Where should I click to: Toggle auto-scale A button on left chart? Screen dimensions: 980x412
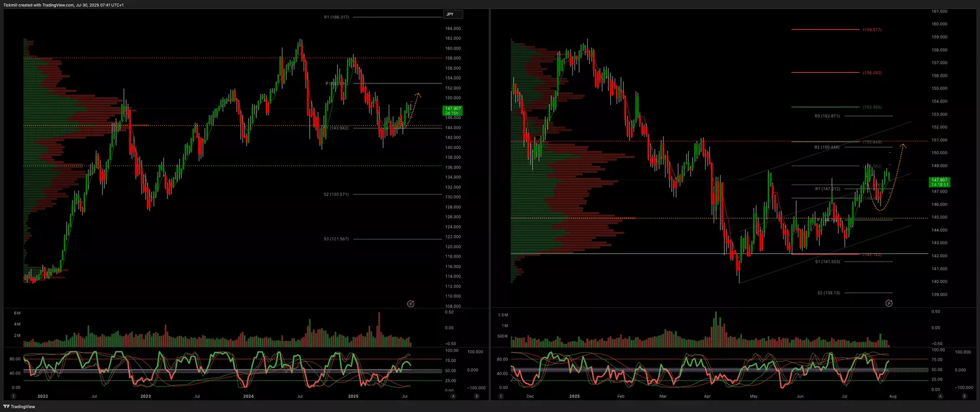point(453,396)
